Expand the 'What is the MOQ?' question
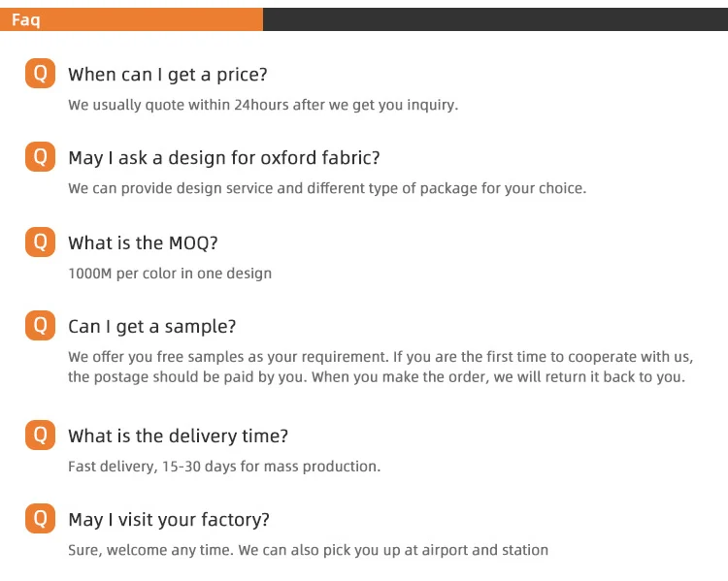 tap(143, 243)
